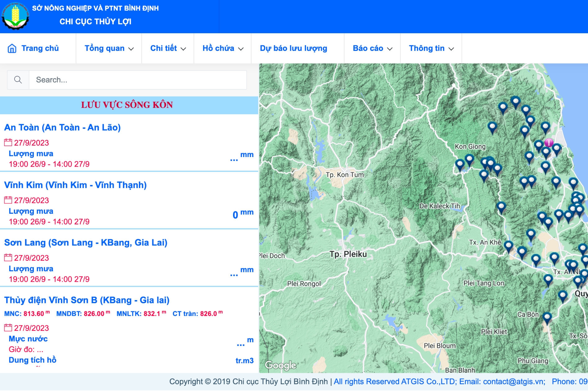Click the agriculture department logo in header

(15, 16)
